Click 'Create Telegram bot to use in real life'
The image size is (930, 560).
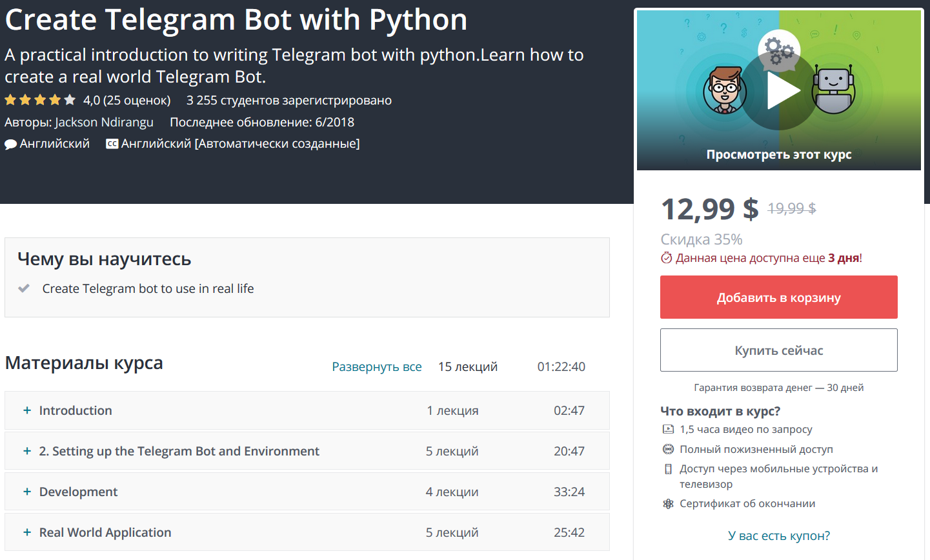pos(148,288)
